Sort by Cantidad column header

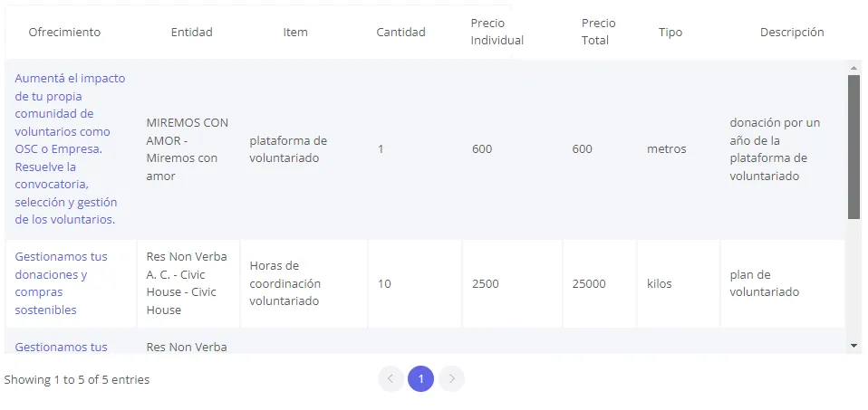400,33
